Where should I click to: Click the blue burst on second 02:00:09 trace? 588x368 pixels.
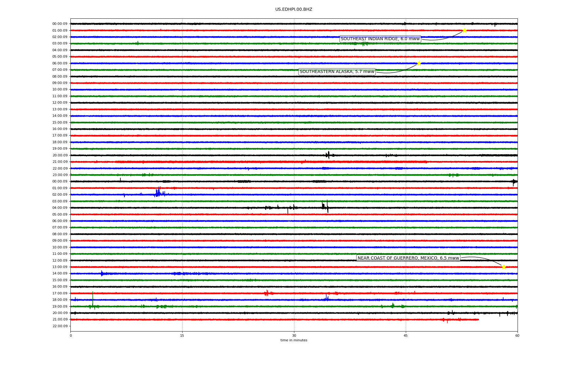point(158,193)
